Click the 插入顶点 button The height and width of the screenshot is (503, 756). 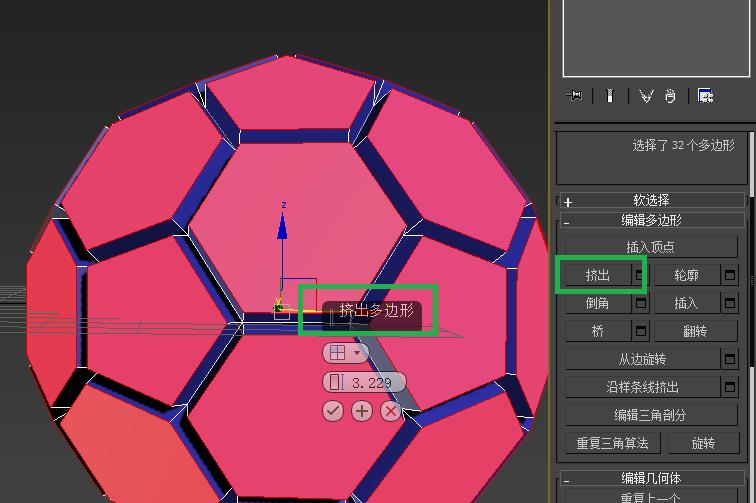651,247
